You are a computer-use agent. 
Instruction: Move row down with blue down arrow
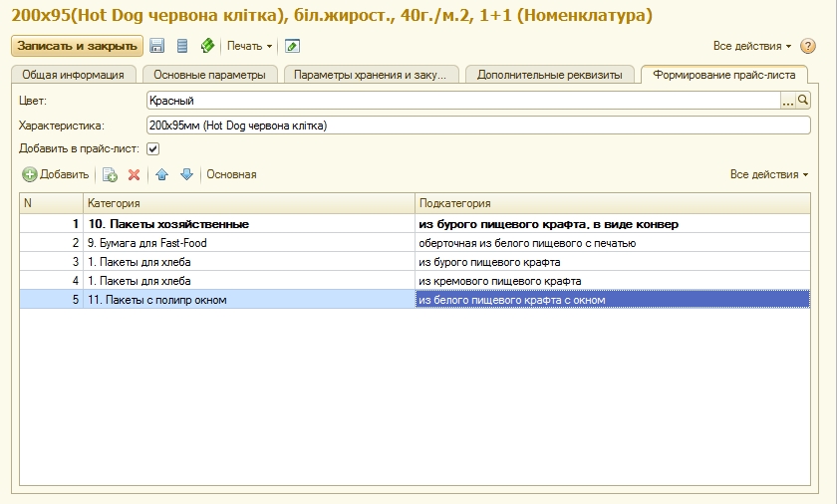click(186, 175)
